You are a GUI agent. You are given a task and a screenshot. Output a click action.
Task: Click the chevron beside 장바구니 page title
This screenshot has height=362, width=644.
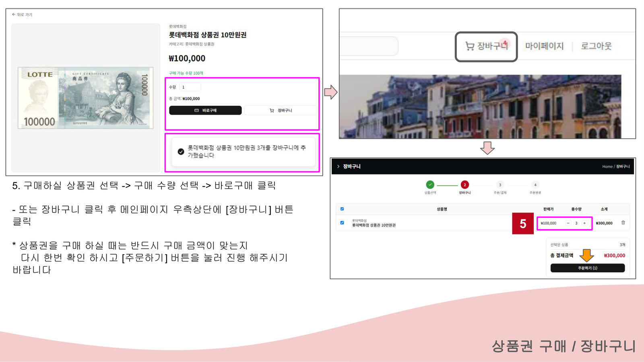coord(338,166)
